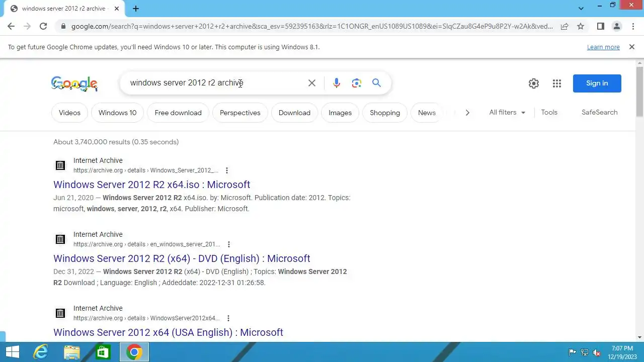Search by image with Google Lens icon

pos(357,83)
